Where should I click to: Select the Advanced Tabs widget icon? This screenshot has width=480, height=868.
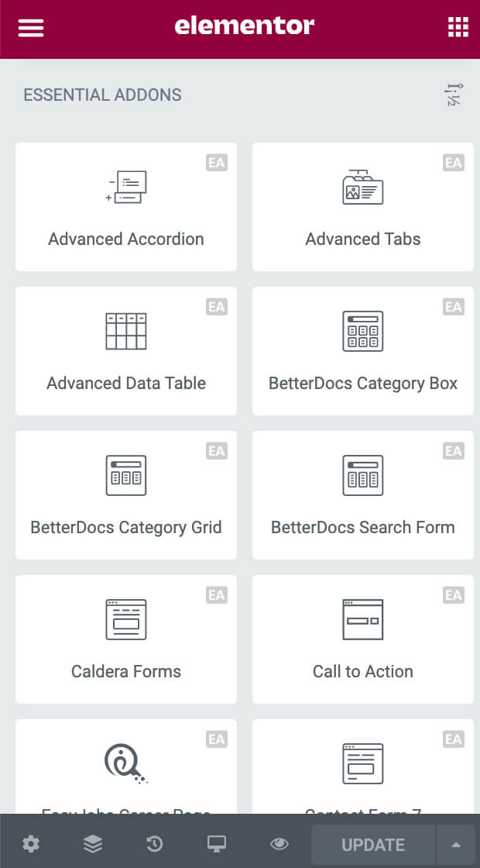[x=362, y=187]
